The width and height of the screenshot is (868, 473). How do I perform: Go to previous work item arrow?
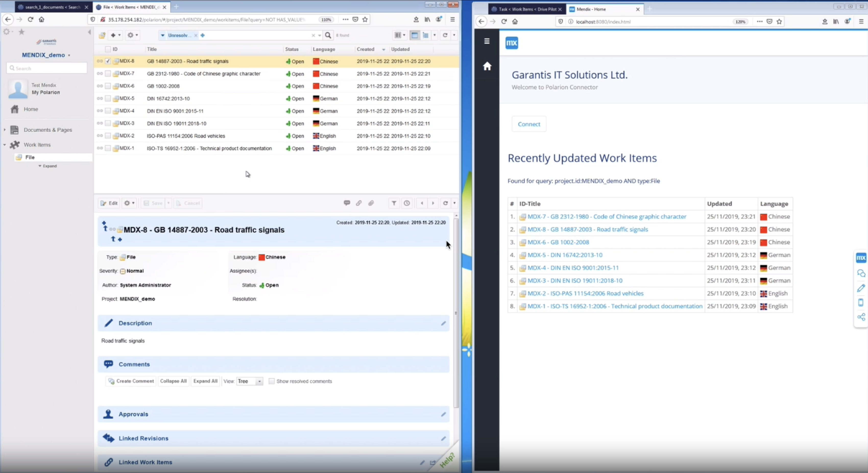click(x=422, y=203)
